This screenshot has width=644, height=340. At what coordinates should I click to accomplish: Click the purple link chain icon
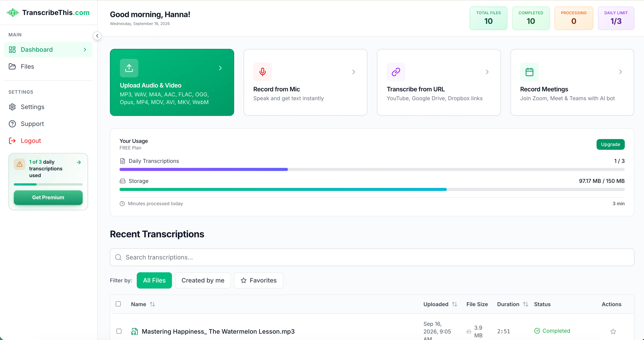(396, 72)
